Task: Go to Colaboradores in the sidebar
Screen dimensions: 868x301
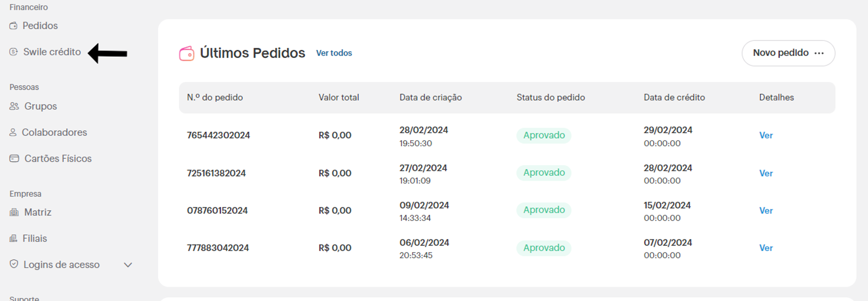Action: [54, 132]
